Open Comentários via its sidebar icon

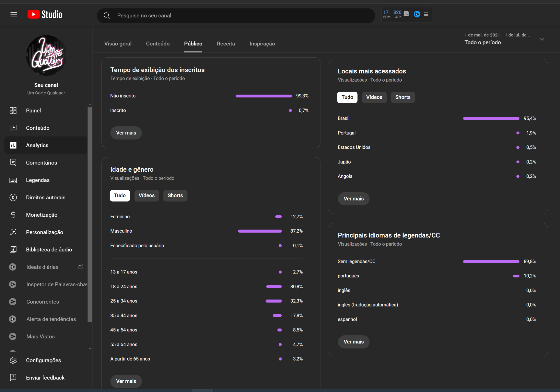pyautogui.click(x=13, y=163)
